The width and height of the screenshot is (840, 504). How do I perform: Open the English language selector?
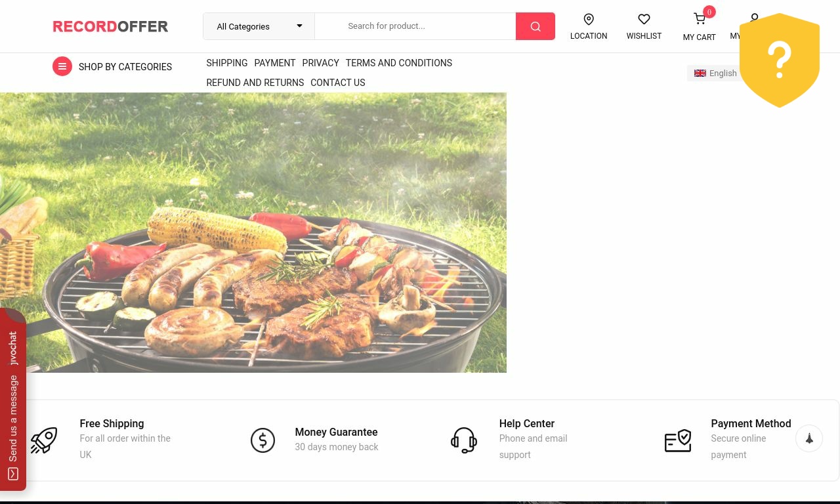tap(715, 73)
